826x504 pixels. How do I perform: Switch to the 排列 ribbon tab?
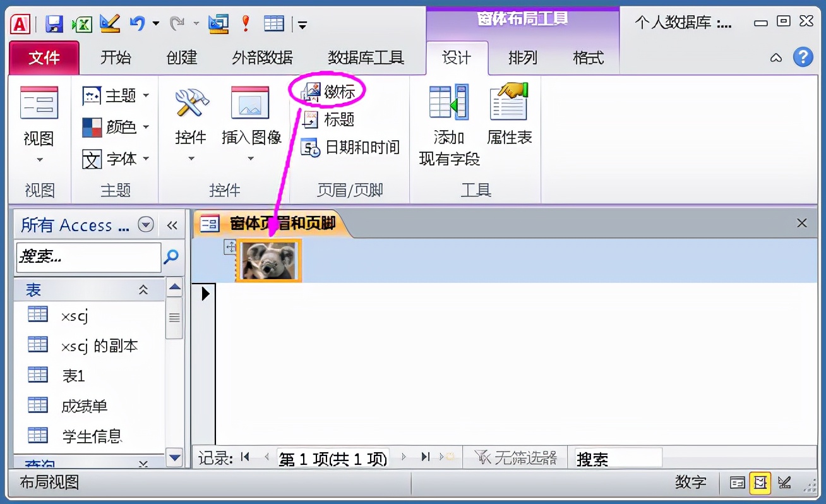coord(522,57)
